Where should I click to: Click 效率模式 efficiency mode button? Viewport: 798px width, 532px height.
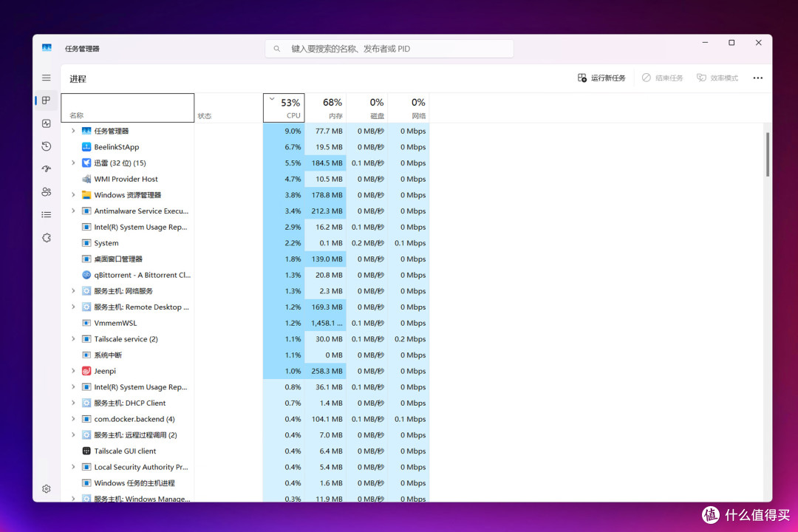717,78
